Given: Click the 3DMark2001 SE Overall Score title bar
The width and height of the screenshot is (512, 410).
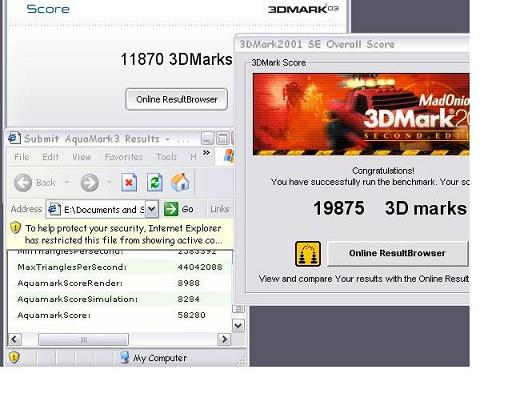Looking at the screenshot, I should 352,44.
